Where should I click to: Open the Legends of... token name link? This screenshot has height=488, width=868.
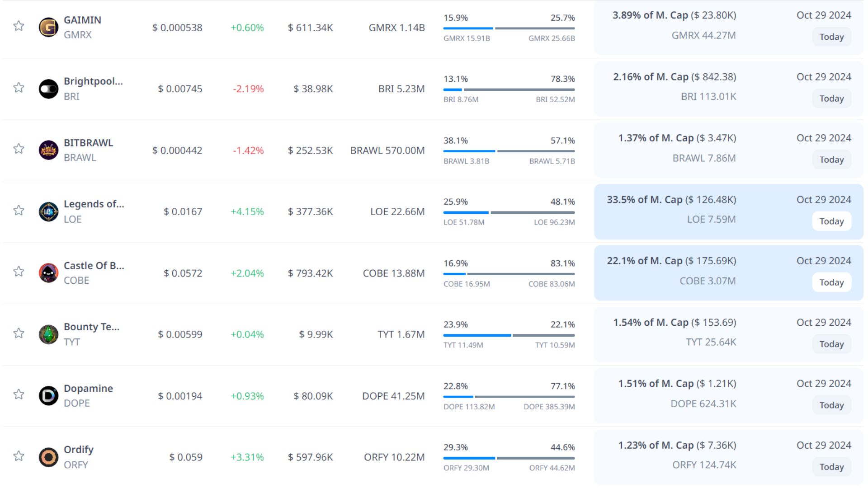94,204
